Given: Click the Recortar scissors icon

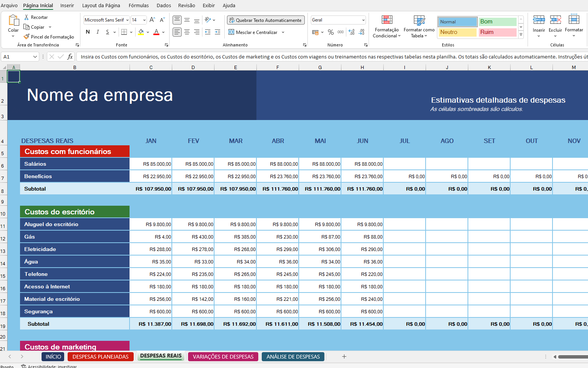Looking at the screenshot, I should [x=26, y=17].
